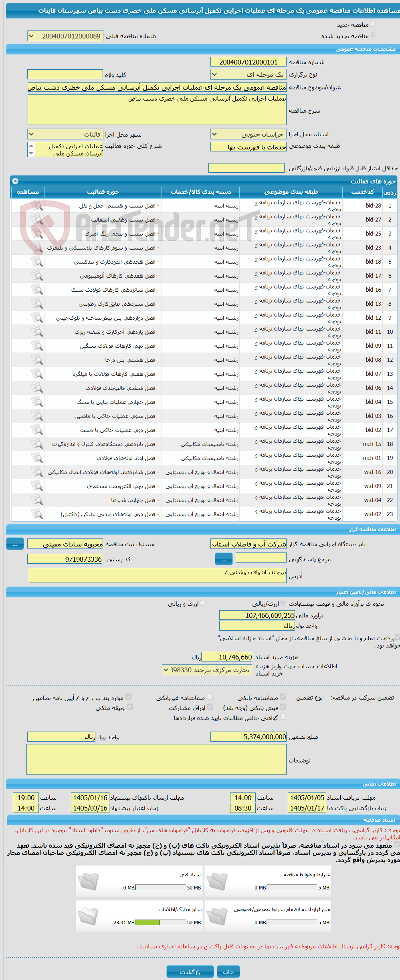This screenshot has width=400, height=980.
Task: Toggle اوراق مشارکت checkbox
Action: pyautogui.click(x=210, y=707)
